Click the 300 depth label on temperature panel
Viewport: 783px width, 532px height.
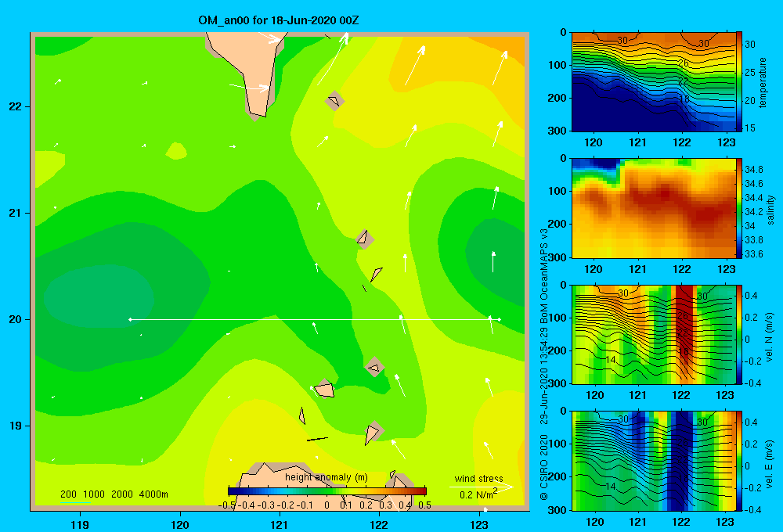click(557, 131)
